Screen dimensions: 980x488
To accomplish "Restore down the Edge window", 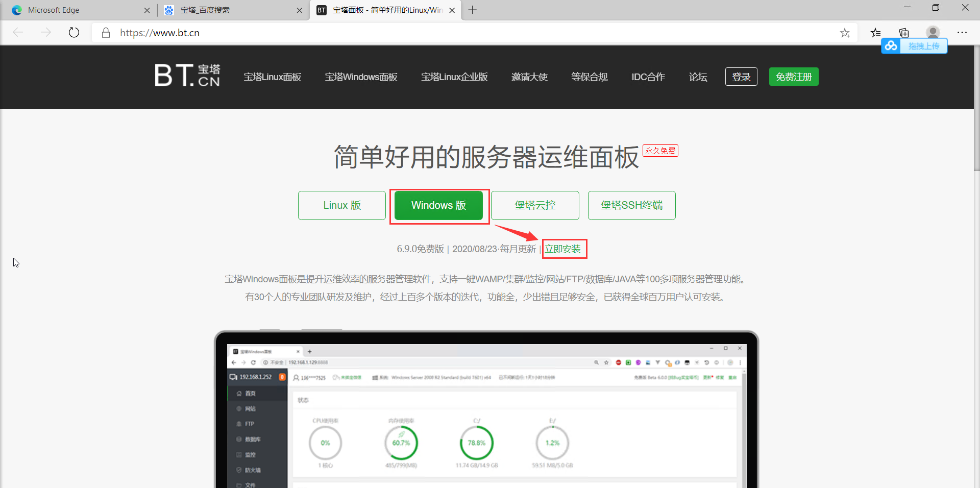I will coord(936,8).
